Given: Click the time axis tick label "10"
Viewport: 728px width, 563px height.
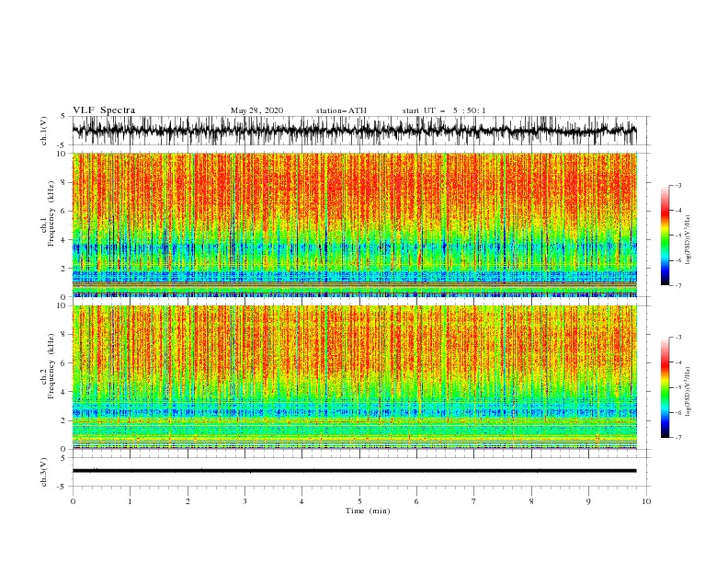Looking at the screenshot, I should tap(646, 501).
